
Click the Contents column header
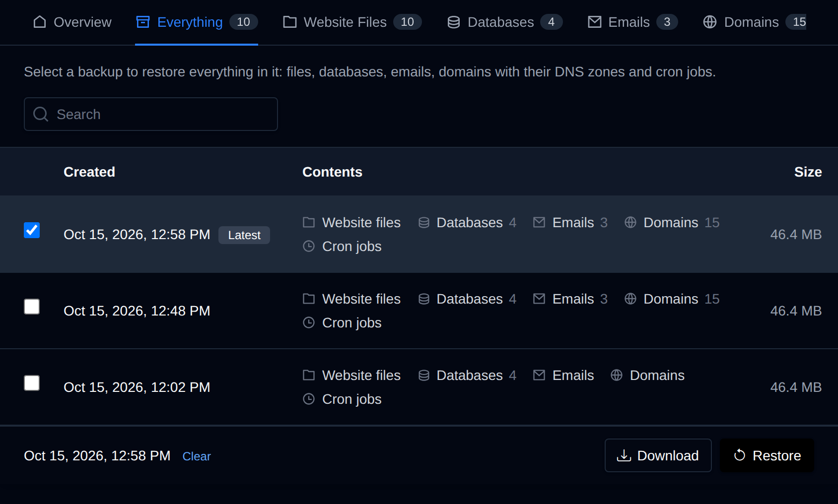tap(332, 172)
